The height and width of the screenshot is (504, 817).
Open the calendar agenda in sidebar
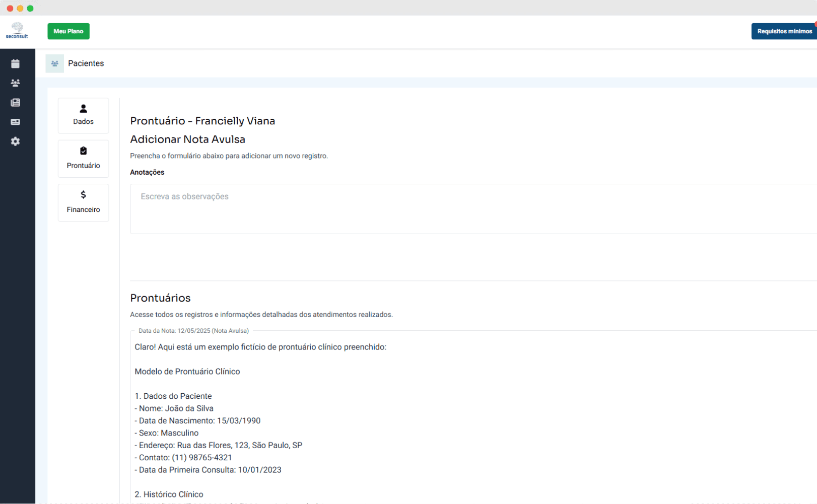click(15, 63)
